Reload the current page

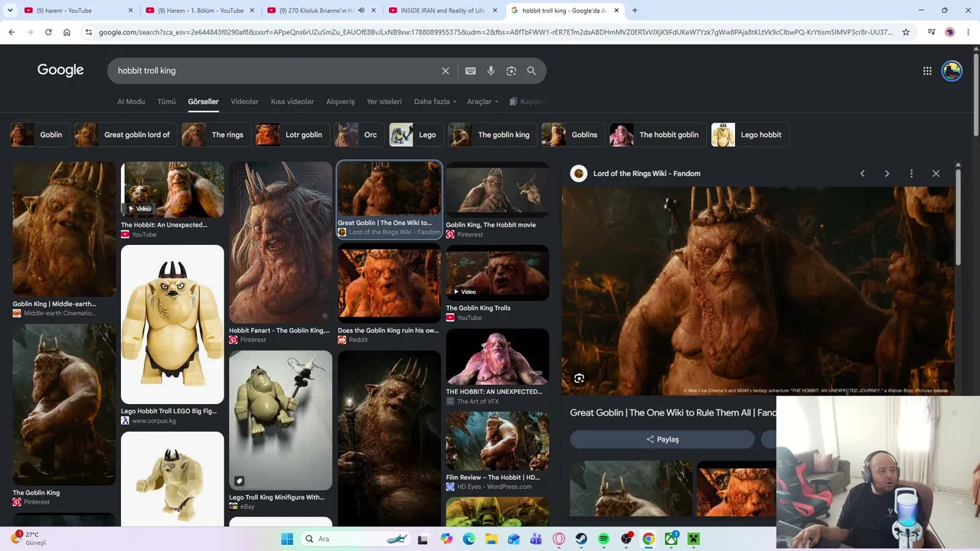click(x=48, y=32)
